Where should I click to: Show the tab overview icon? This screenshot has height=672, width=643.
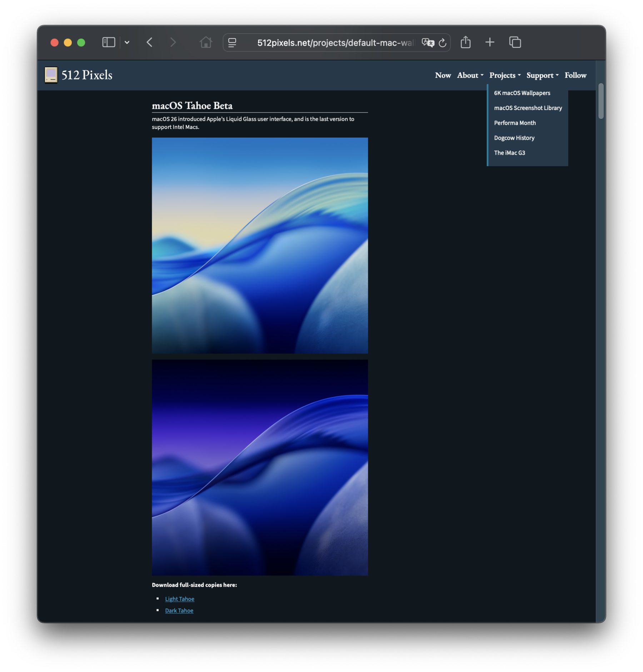[515, 42]
